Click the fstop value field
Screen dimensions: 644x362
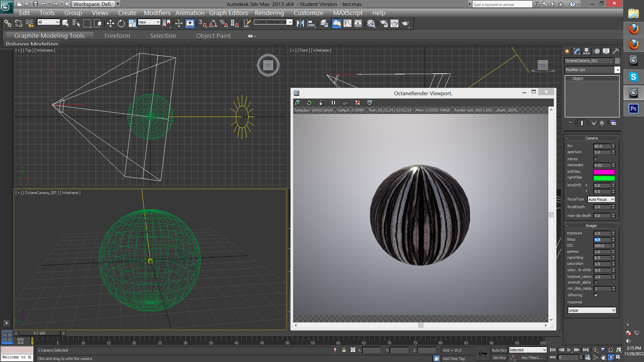602,240
